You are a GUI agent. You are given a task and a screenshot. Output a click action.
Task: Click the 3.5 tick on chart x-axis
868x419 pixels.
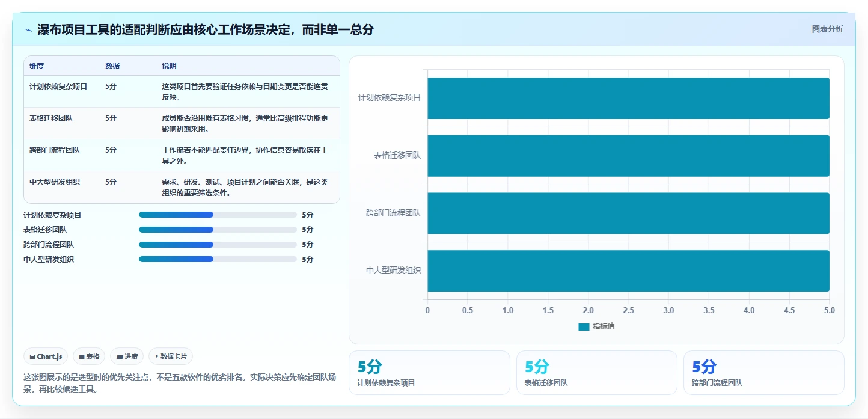[x=709, y=310]
